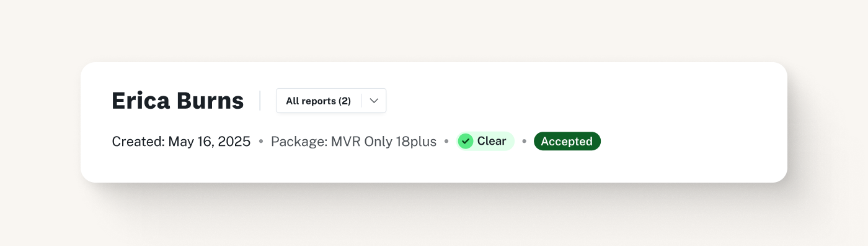The width and height of the screenshot is (868, 246).
Task: Click the vertical divider after Erica Burns
Action: click(260, 101)
